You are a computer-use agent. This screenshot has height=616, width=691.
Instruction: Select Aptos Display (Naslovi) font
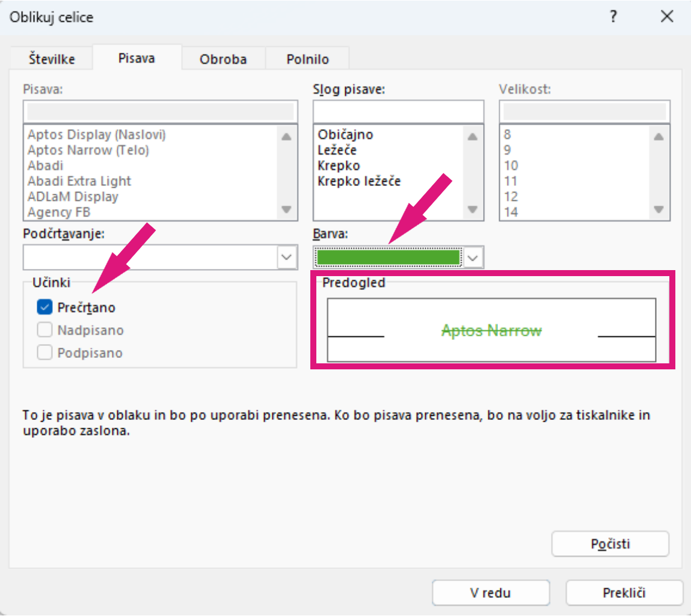[x=96, y=135]
